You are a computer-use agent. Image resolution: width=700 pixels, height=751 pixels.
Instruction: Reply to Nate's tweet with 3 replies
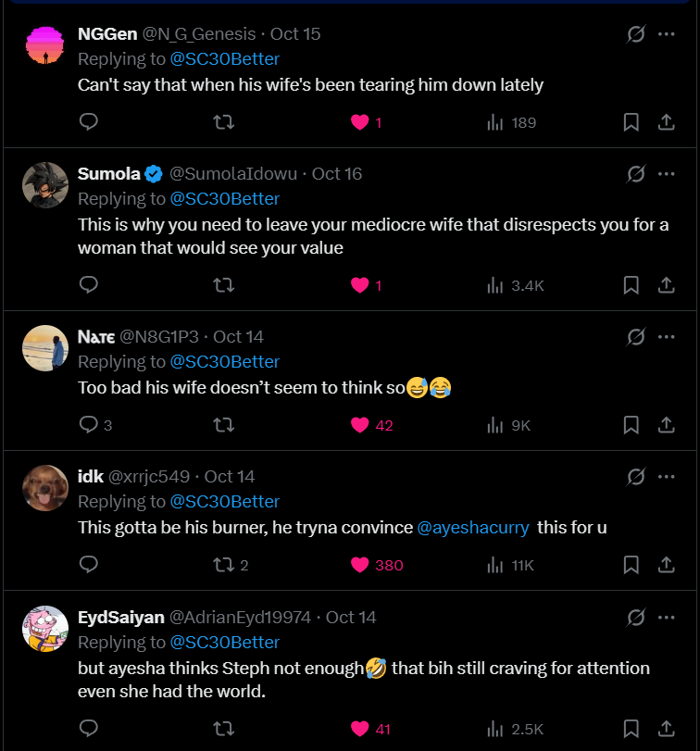pos(89,425)
